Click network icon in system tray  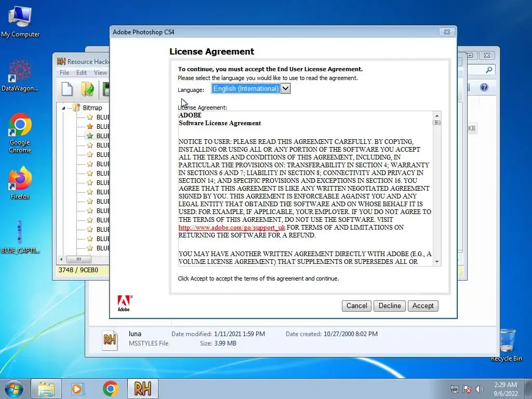[455, 389]
